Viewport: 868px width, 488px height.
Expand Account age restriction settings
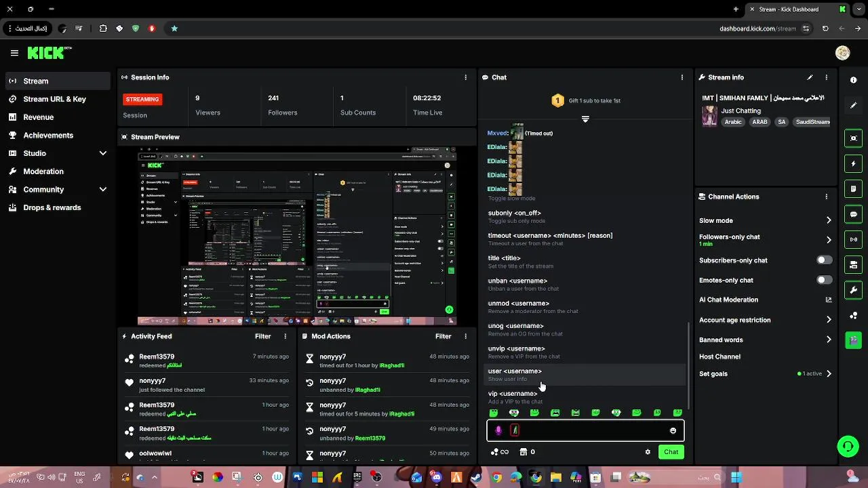click(828, 320)
